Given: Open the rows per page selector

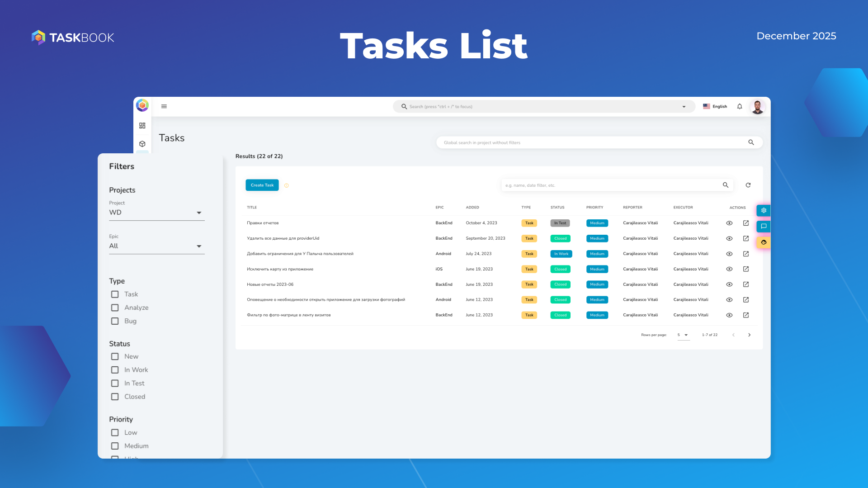Looking at the screenshot, I should pyautogui.click(x=683, y=335).
